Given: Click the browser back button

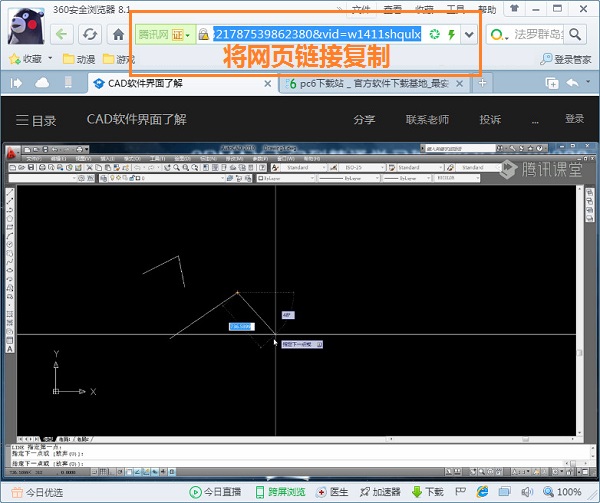Looking at the screenshot, I should (62, 35).
